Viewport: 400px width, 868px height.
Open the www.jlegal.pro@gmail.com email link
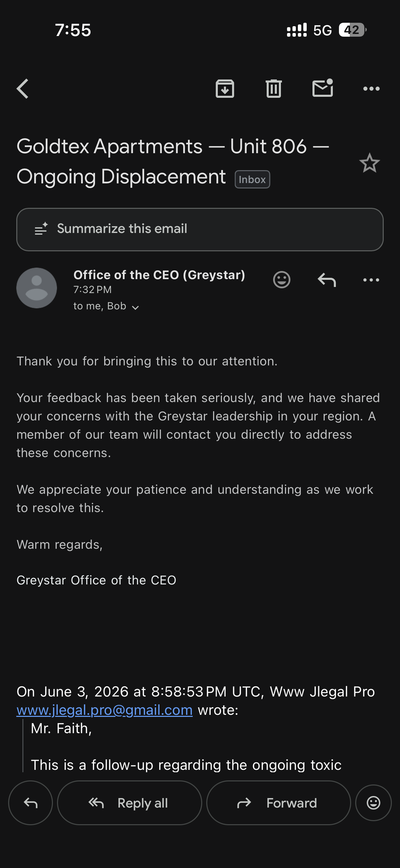(104, 710)
